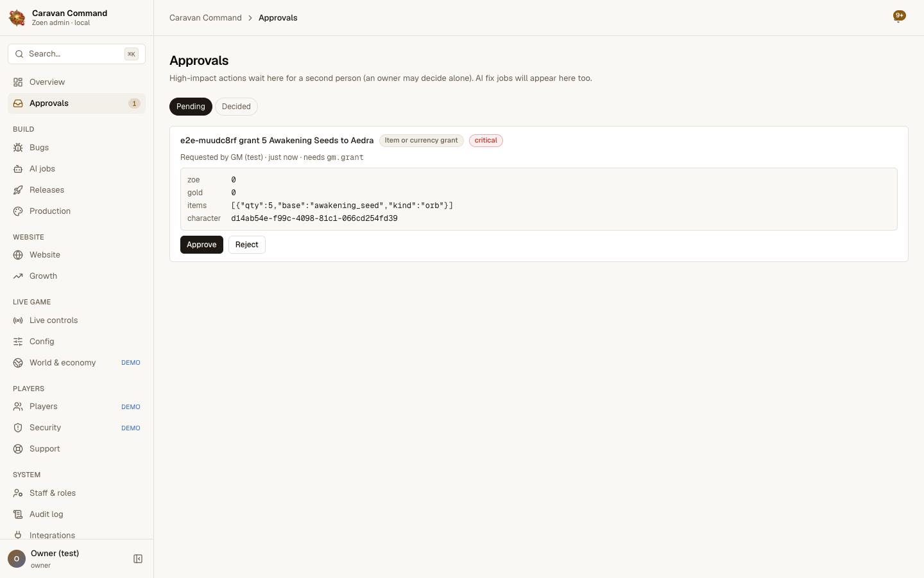
Task: Click the critical severity tag
Action: coord(486,141)
